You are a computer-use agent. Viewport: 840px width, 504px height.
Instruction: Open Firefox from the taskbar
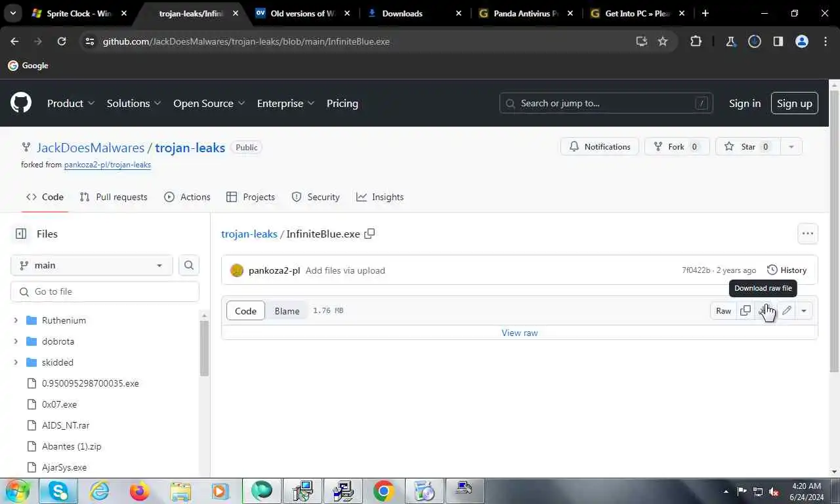click(x=140, y=491)
